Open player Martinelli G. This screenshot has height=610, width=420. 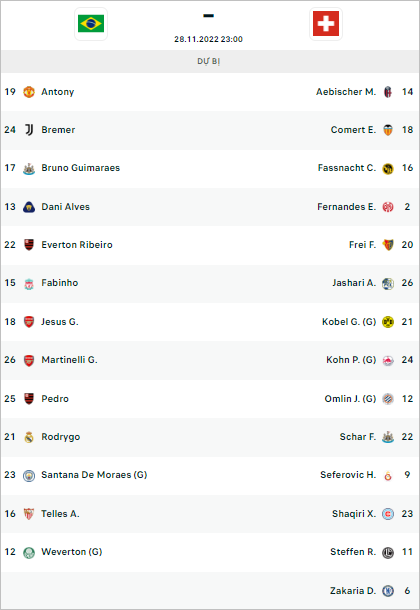point(69,359)
